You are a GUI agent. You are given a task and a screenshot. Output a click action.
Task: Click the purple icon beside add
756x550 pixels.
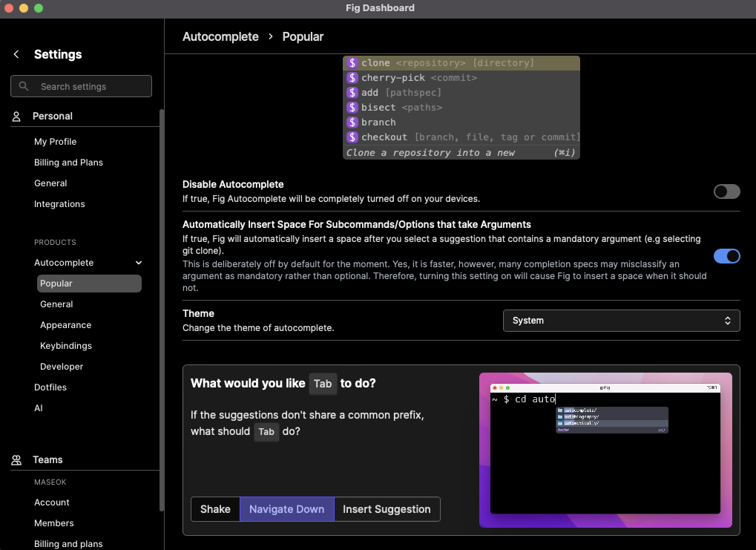[352, 93]
